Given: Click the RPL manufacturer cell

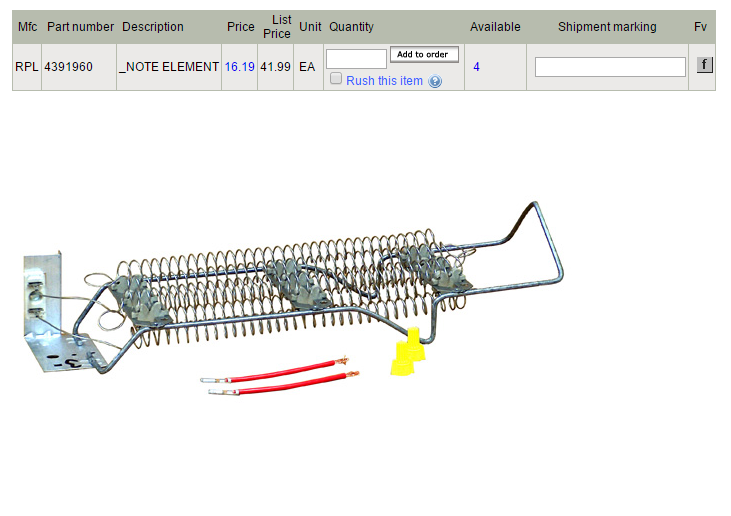Looking at the screenshot, I should (x=27, y=67).
